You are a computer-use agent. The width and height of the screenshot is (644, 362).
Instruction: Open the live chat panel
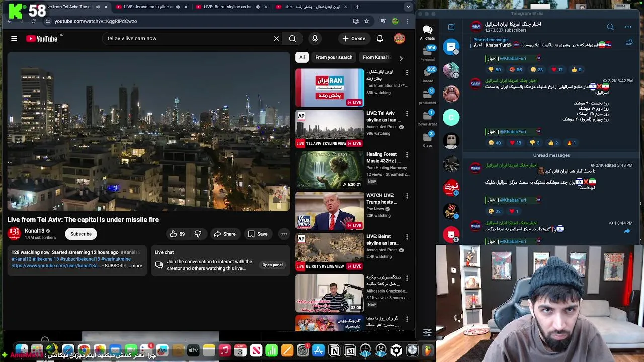272,265
